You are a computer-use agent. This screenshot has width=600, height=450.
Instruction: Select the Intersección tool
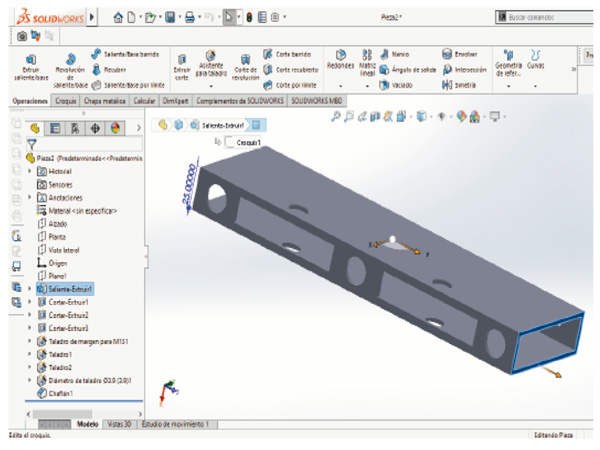click(464, 70)
